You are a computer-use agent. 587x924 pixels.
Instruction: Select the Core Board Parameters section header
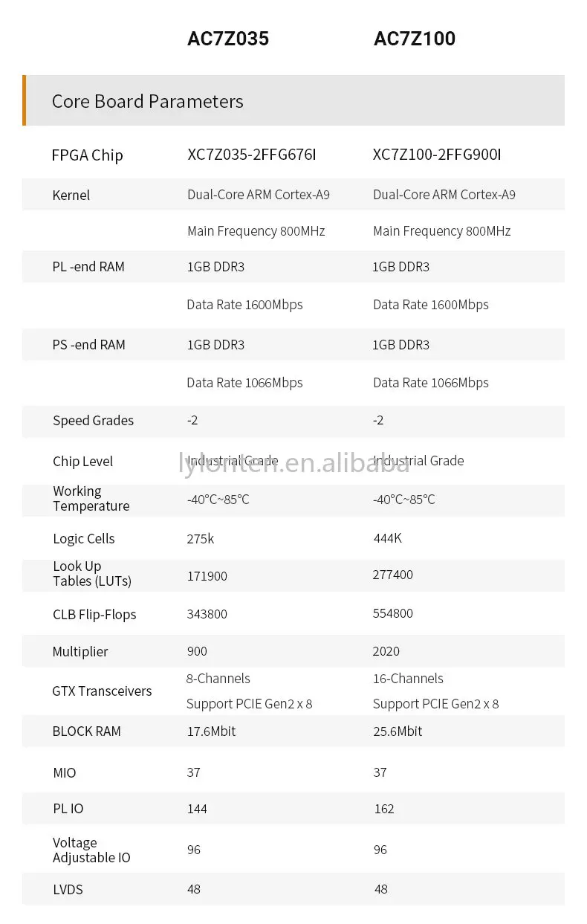point(147,101)
